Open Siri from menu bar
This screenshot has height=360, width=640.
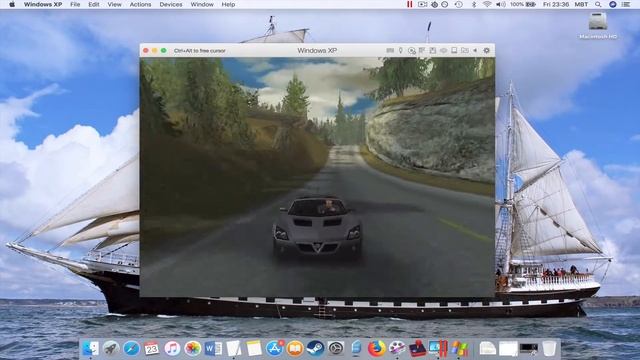pos(612,4)
